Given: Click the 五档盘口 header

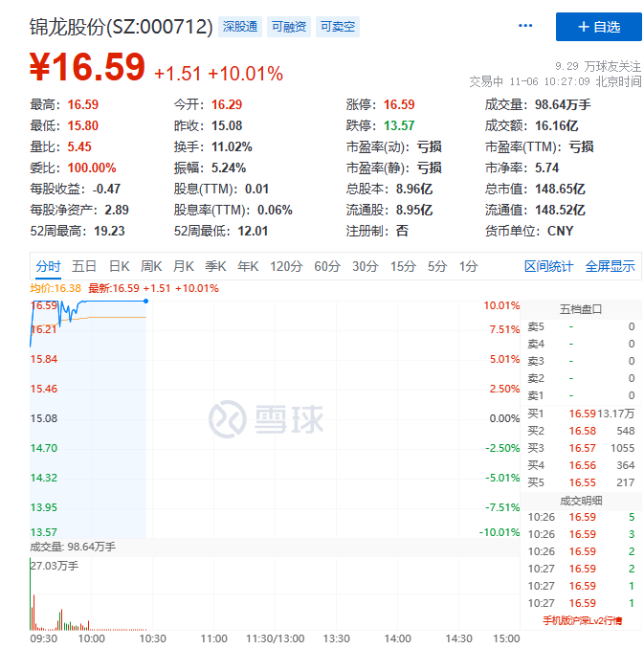Looking at the screenshot, I should pyautogui.click(x=581, y=309).
